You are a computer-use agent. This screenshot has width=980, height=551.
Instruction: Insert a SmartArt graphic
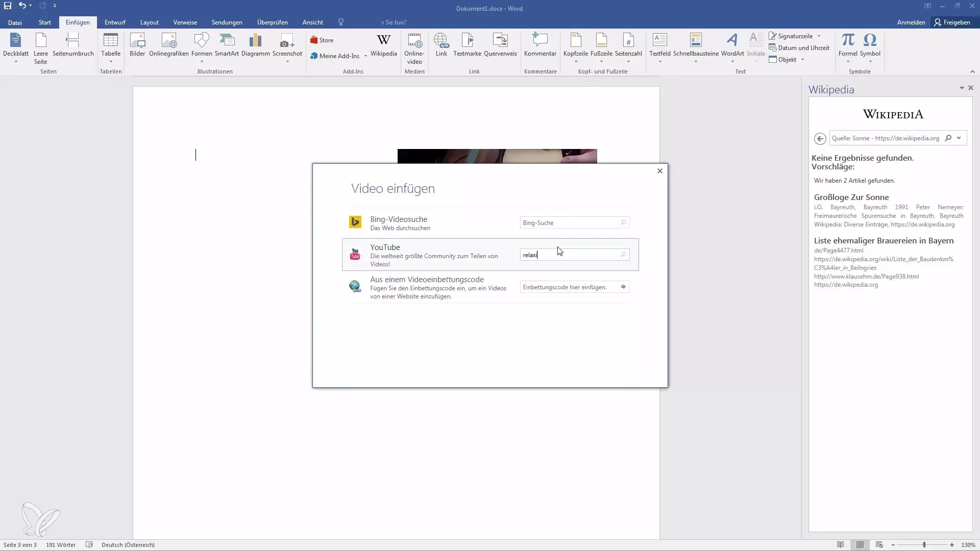(227, 45)
